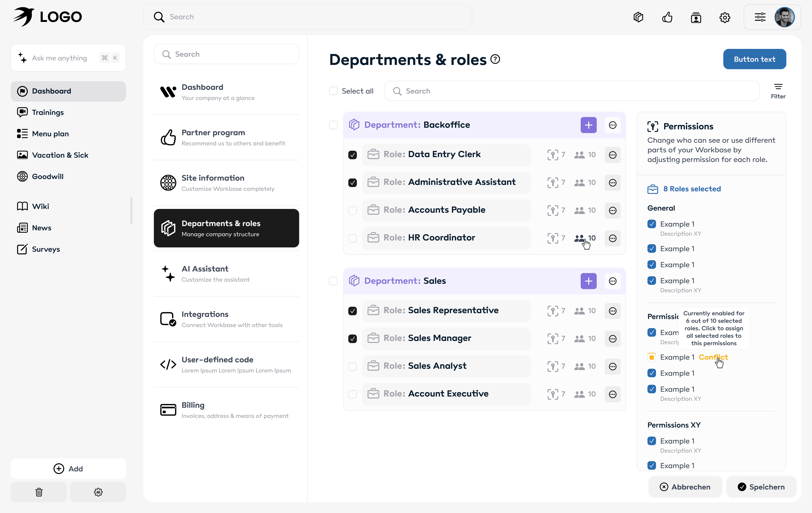Open more options for Accounts Payable role
Viewport: 812px width, 513px height.
coord(612,211)
